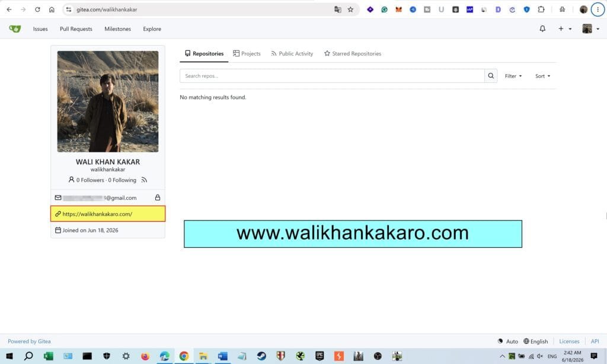Open Firefox from the taskbar
The width and height of the screenshot is (607, 364).
point(145,356)
